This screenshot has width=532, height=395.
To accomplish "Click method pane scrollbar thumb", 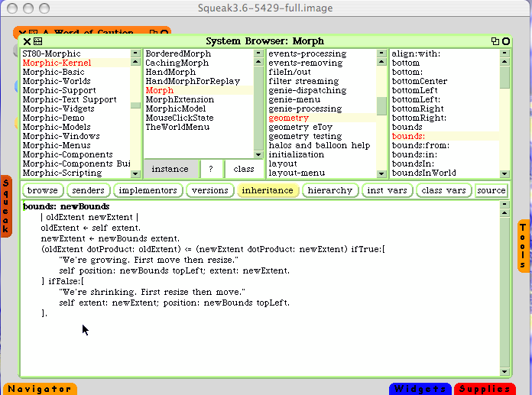I will pyautogui.click(x=504, y=77).
